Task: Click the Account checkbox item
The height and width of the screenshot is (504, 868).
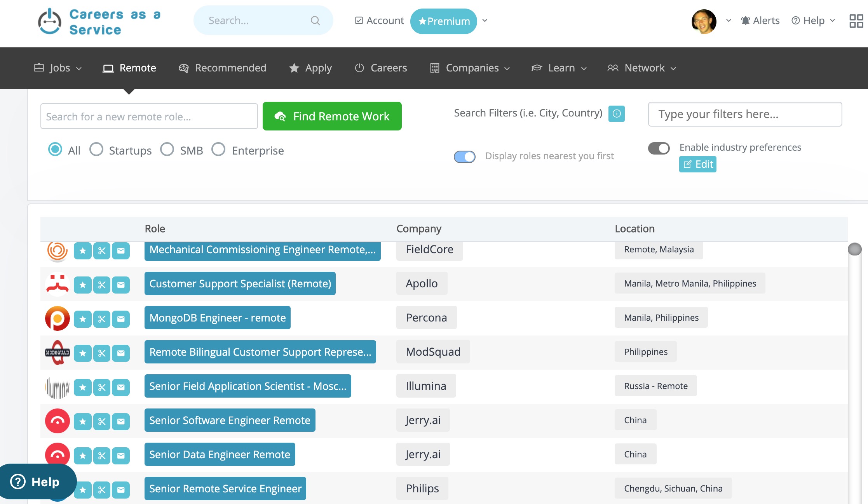Action: tap(379, 21)
